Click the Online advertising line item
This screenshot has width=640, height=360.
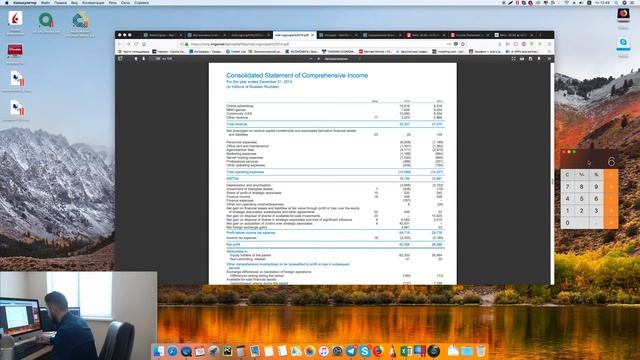(x=240, y=106)
